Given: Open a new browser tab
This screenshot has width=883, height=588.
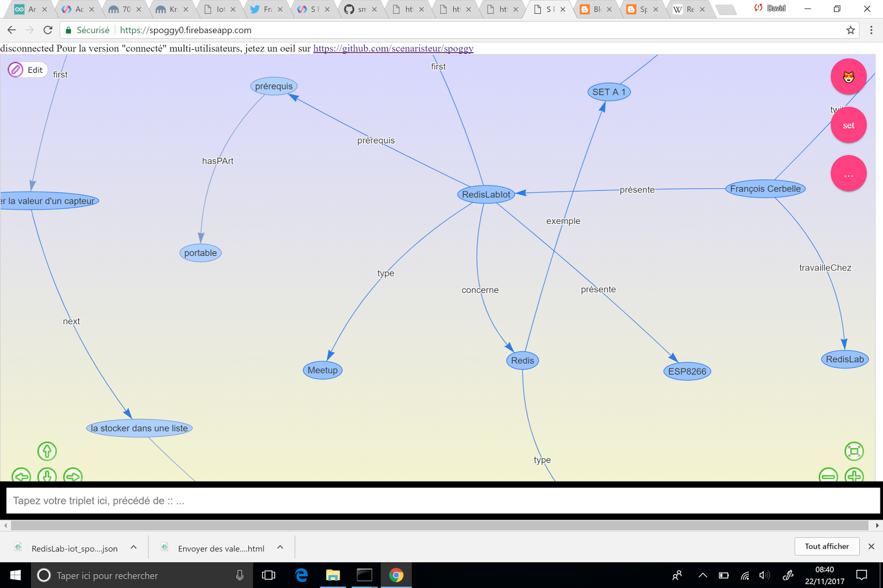Looking at the screenshot, I should (726, 9).
